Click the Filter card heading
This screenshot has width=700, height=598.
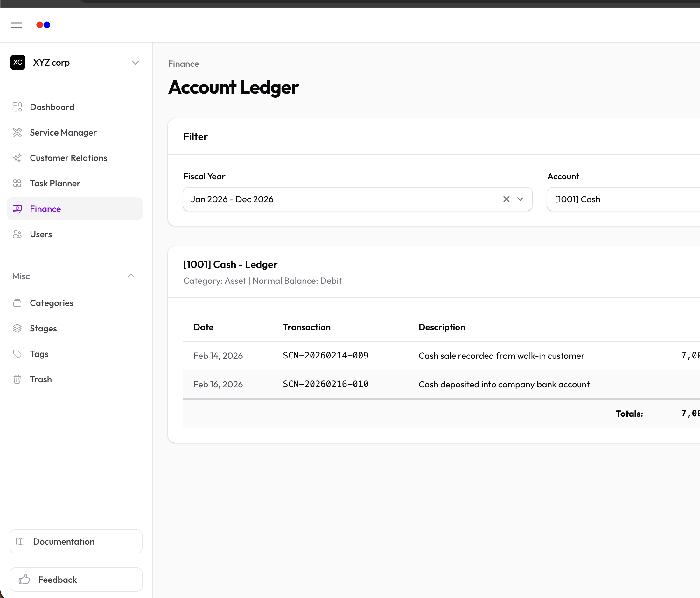tap(196, 136)
